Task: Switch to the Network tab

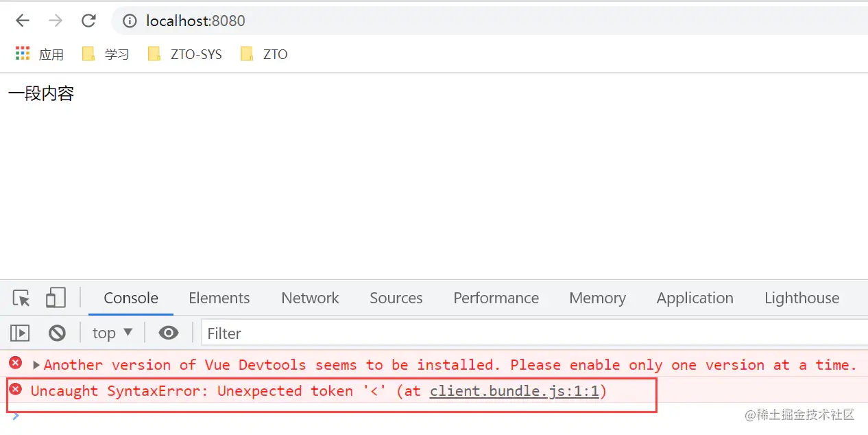Action: [310, 298]
